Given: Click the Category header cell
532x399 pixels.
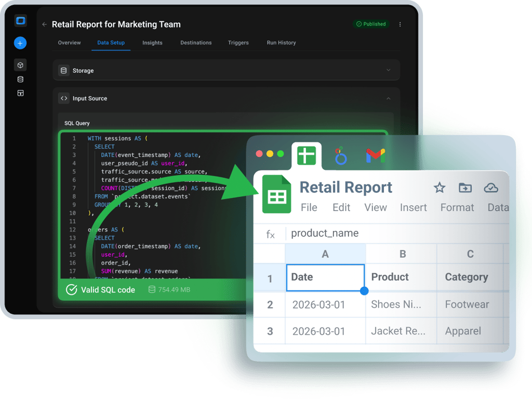Looking at the screenshot, I should [470, 277].
